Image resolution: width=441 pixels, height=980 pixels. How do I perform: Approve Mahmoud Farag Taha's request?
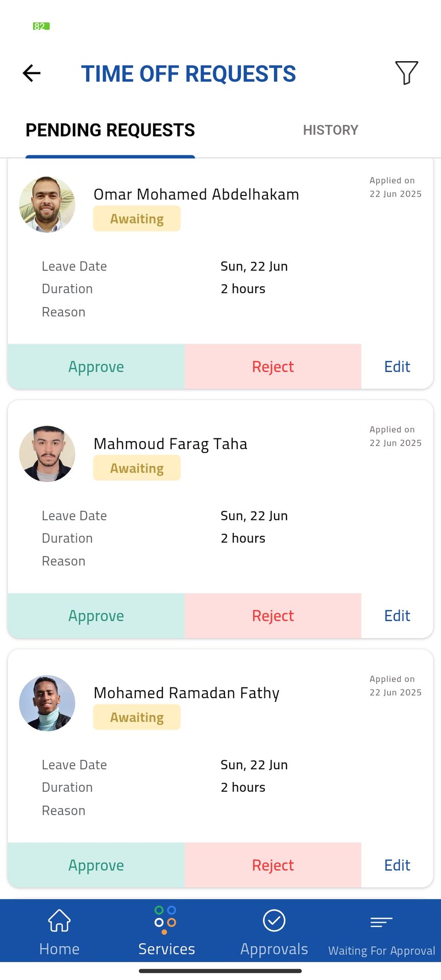(96, 616)
